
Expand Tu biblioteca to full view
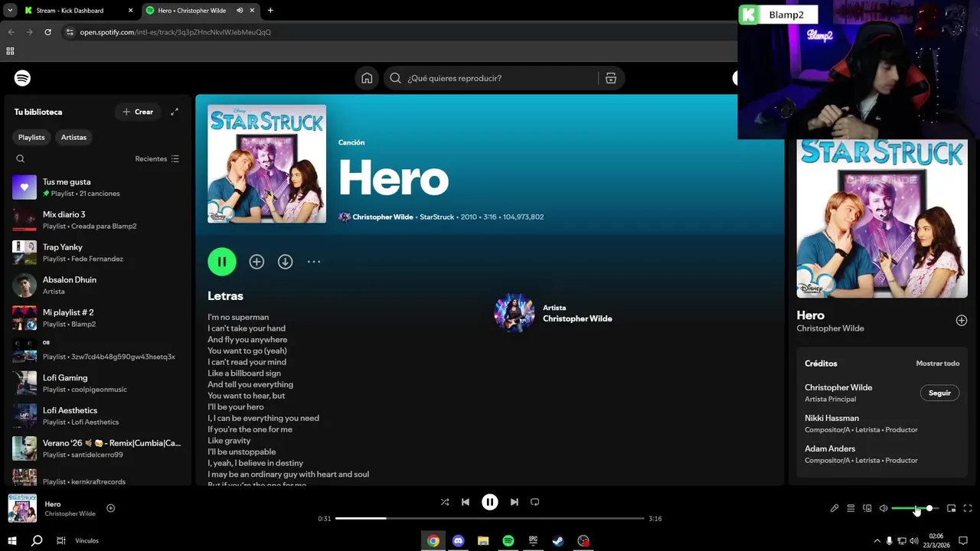pyautogui.click(x=175, y=112)
